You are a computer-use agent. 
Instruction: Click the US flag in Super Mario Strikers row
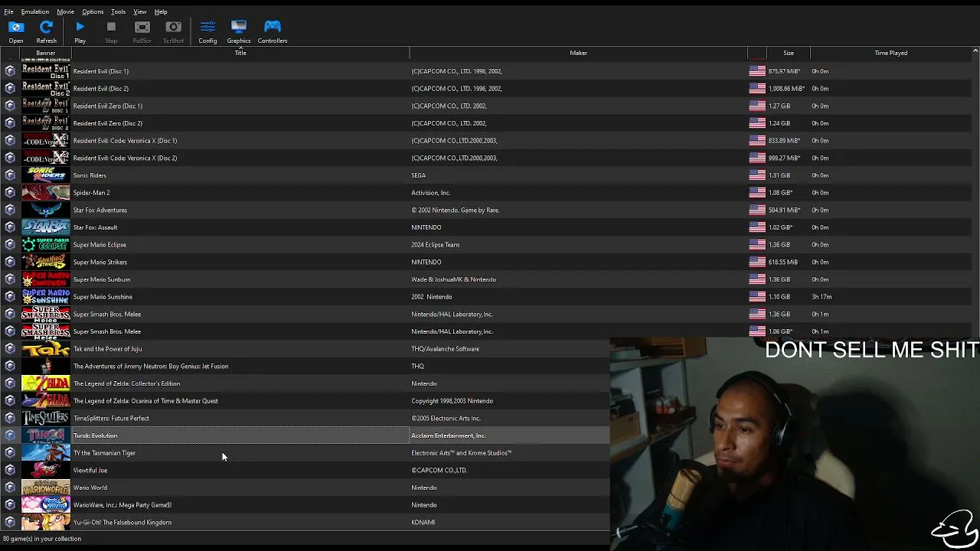click(757, 262)
